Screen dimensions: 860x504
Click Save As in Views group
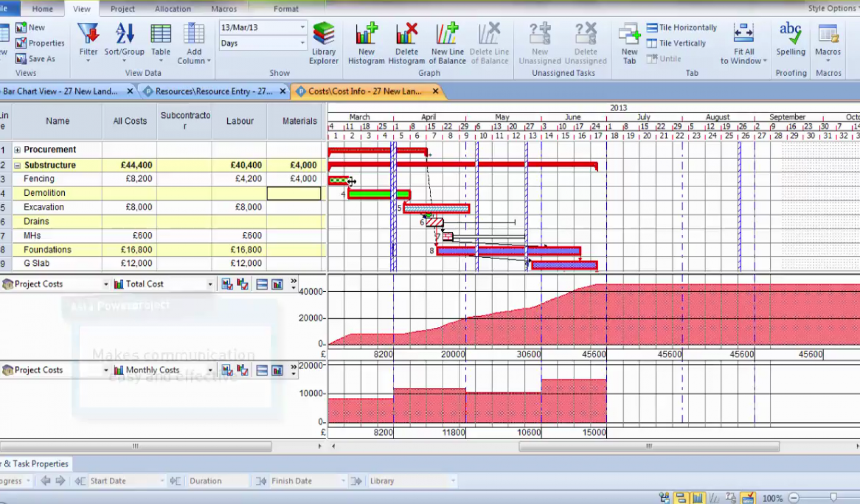36,59
